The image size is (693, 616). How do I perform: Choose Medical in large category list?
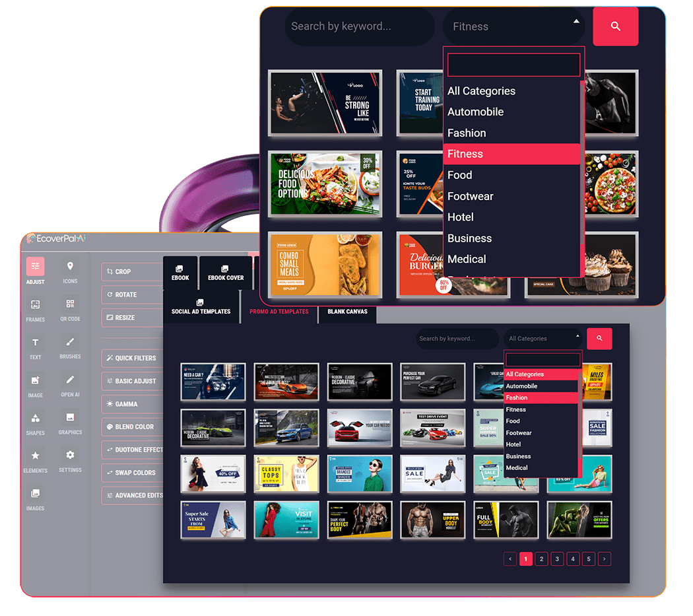(x=511, y=259)
